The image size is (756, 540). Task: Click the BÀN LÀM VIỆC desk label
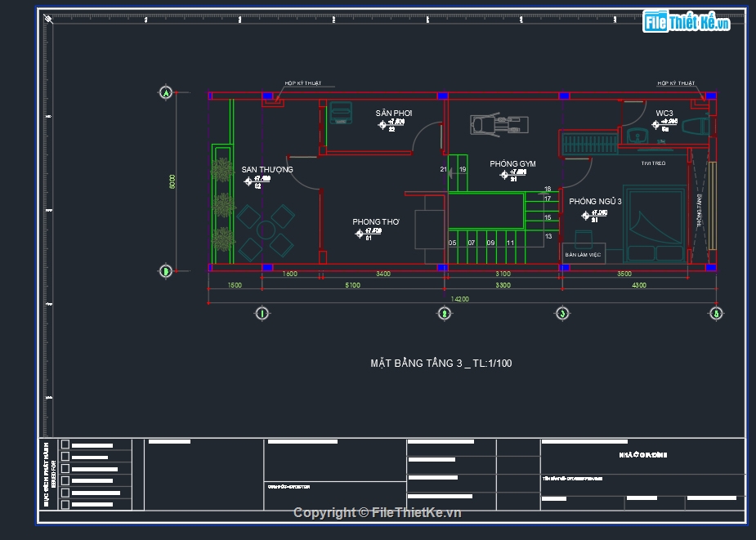[x=584, y=255]
